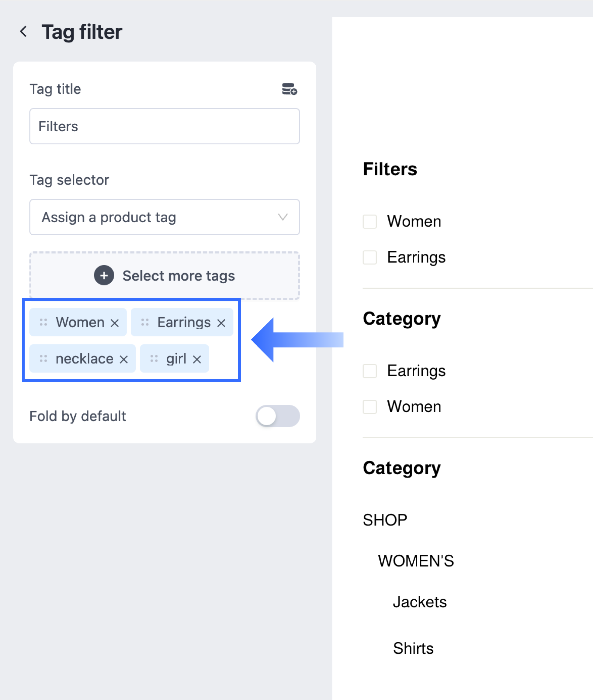Remove the Earrings tag chip

[x=221, y=323]
